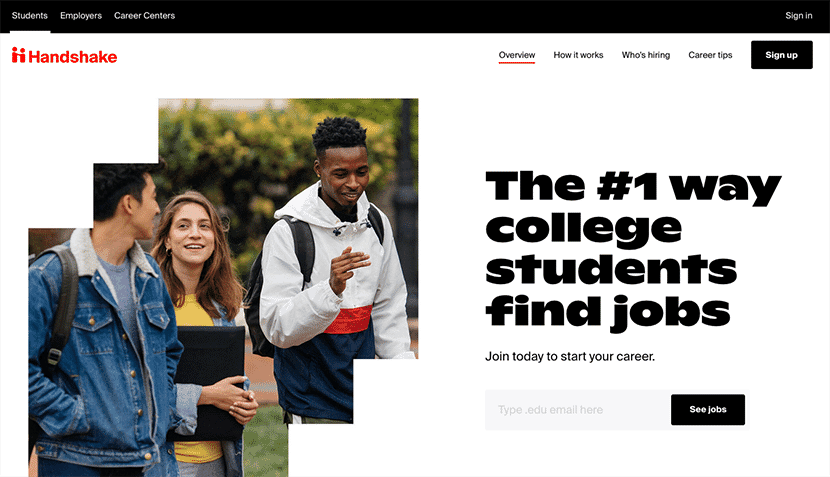Viewport: 830px width, 477px height.
Task: Click the Handshake wordmark text
Action: [73, 57]
